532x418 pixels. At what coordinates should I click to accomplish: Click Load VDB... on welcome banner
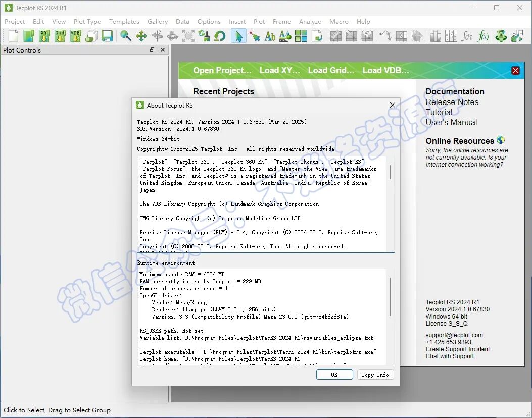pyautogui.click(x=386, y=70)
